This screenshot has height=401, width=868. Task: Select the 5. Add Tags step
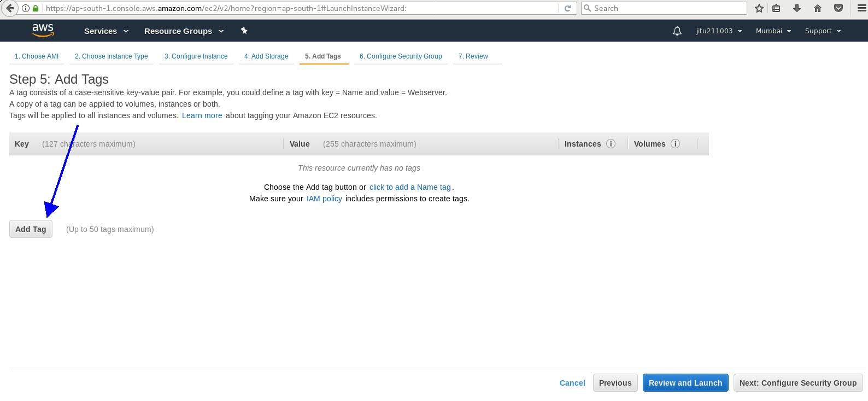pos(323,56)
